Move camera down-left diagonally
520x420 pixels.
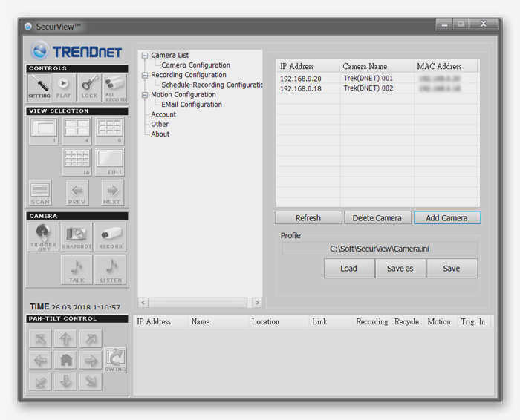[x=40, y=381]
